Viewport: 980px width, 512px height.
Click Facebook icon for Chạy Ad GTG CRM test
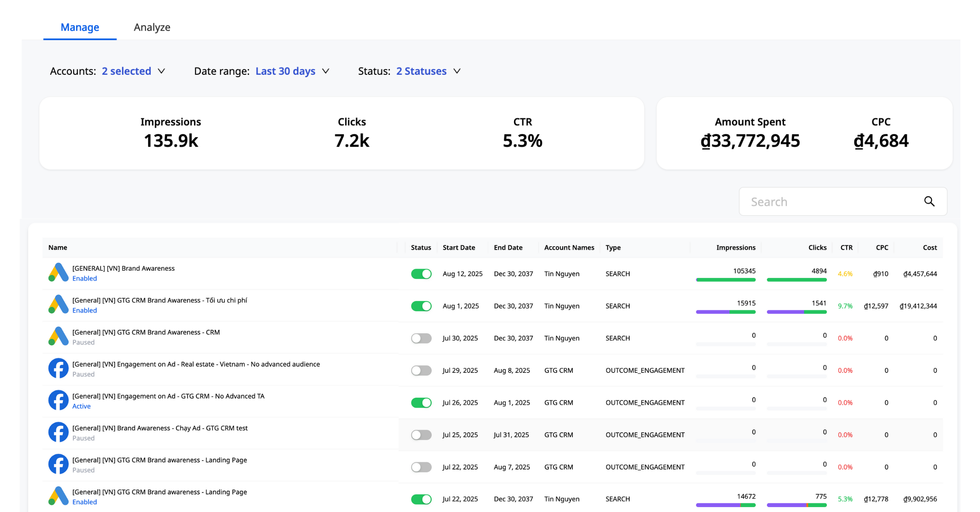click(x=58, y=432)
